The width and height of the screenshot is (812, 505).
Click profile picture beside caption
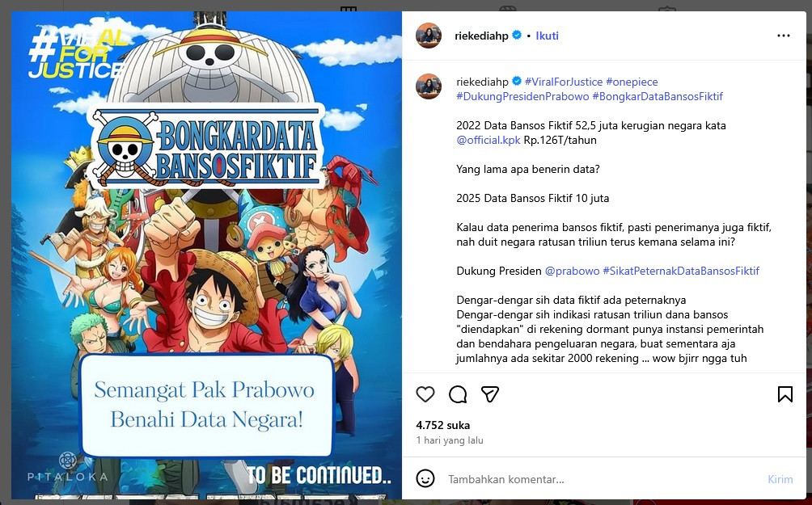[429, 86]
